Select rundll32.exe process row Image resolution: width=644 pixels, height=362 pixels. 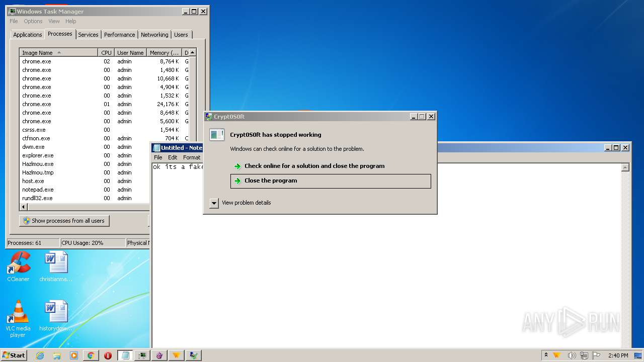[85, 198]
